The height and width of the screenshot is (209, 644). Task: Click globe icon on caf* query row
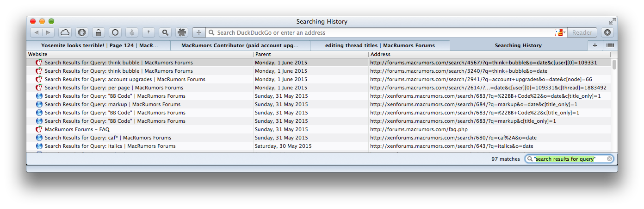coord(39,138)
